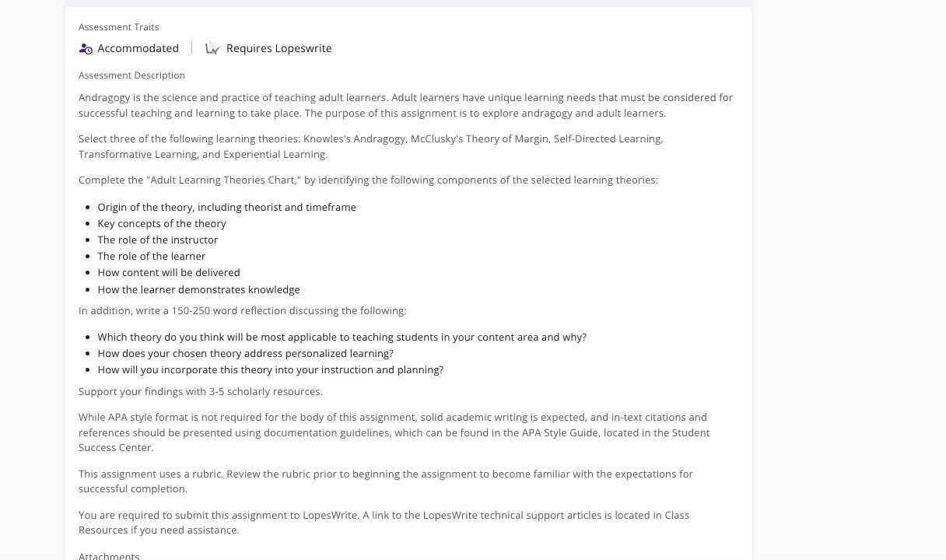Click the 'submit this assignment to LopesWrite' paragraph

click(384, 522)
